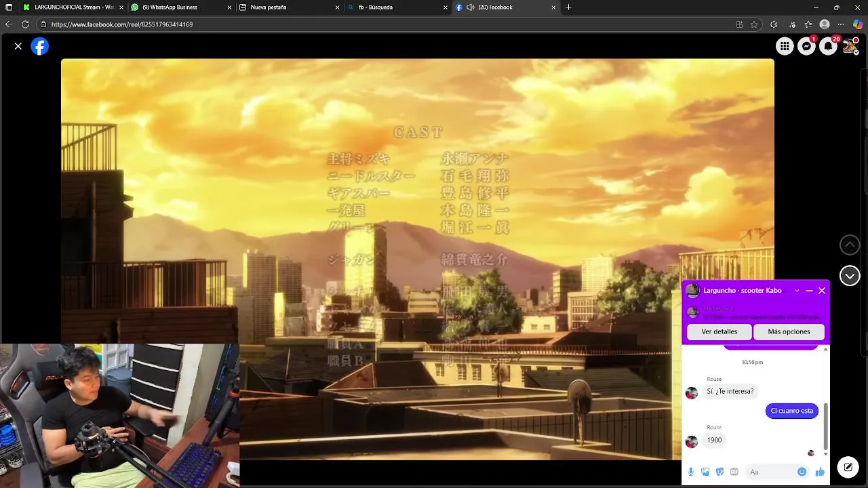Reload the current page

pyautogui.click(x=25, y=24)
